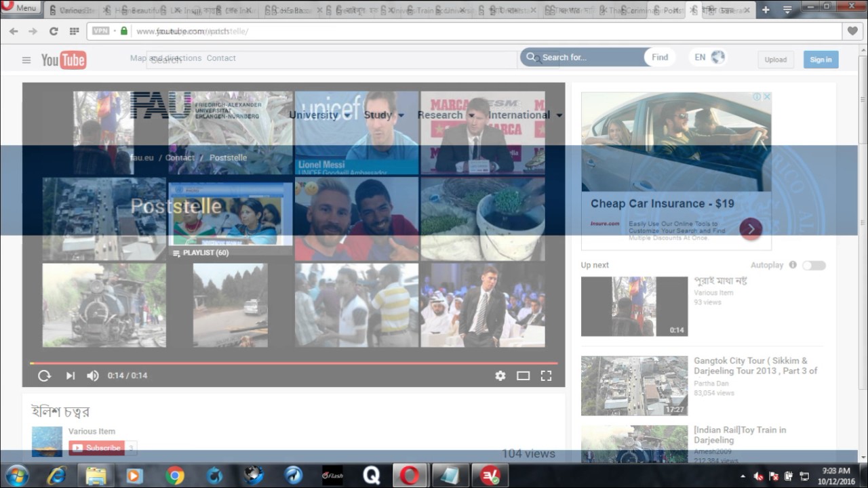
Task: Click the Sign in button
Action: pyautogui.click(x=821, y=60)
